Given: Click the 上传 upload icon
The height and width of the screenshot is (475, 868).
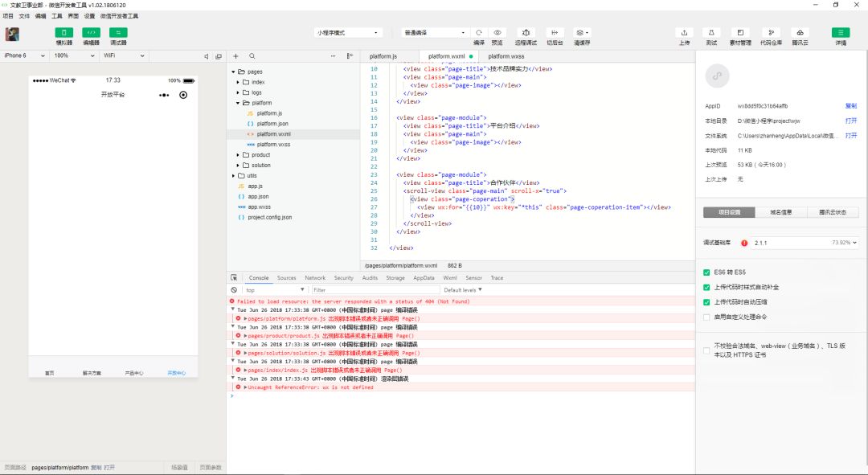Looking at the screenshot, I should (684, 33).
